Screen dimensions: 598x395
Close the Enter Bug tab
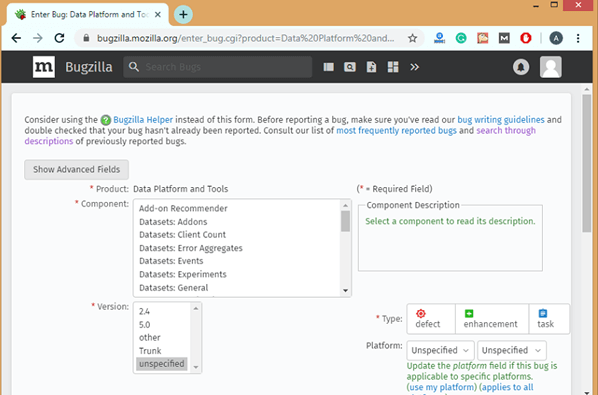tap(158, 14)
